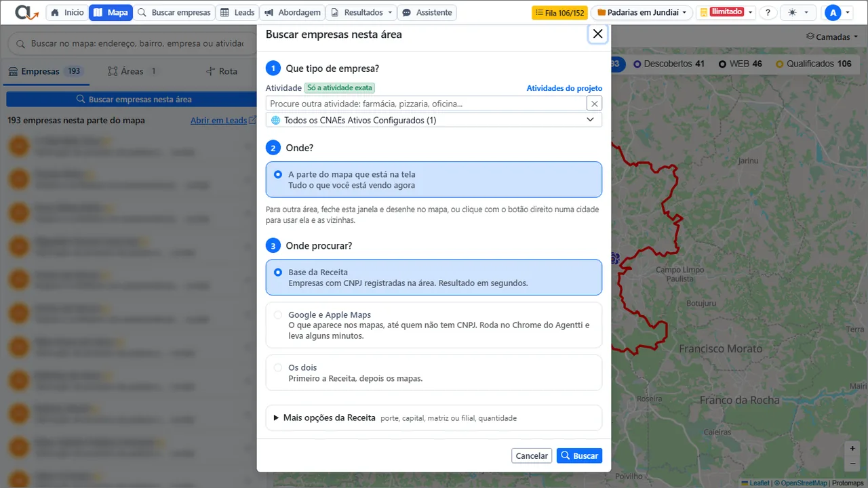
Task: Toggle the Qualificados 106 map filter
Action: [x=814, y=64]
